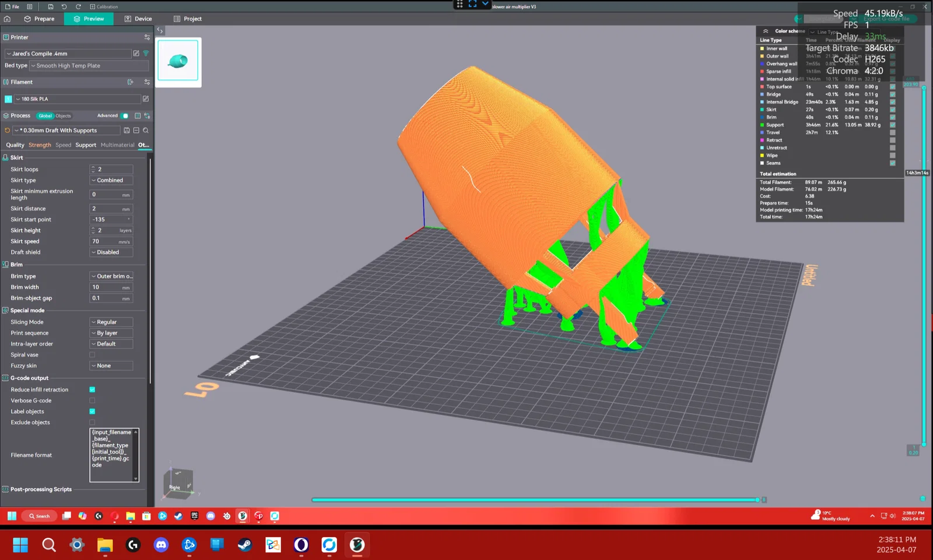Open the Copilot icon in the inner taskbar
Screen dimensions: 933x560
83,516
